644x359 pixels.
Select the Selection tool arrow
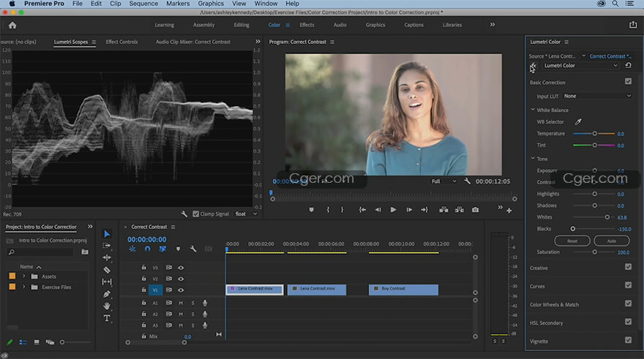107,234
